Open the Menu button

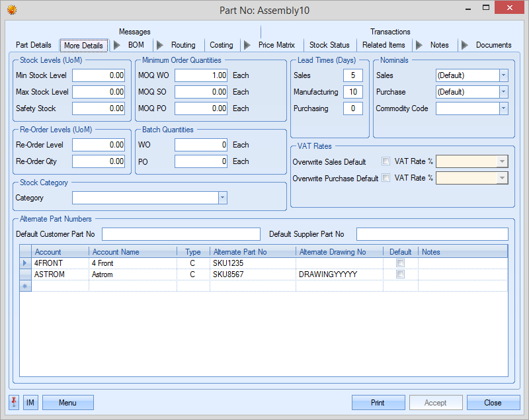tap(67, 402)
